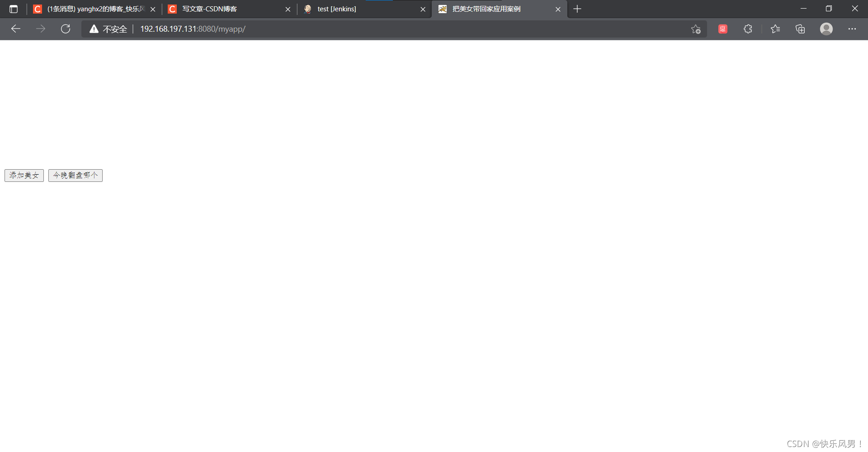Close the 把美女带回家应用案例 tab

[x=558, y=9]
